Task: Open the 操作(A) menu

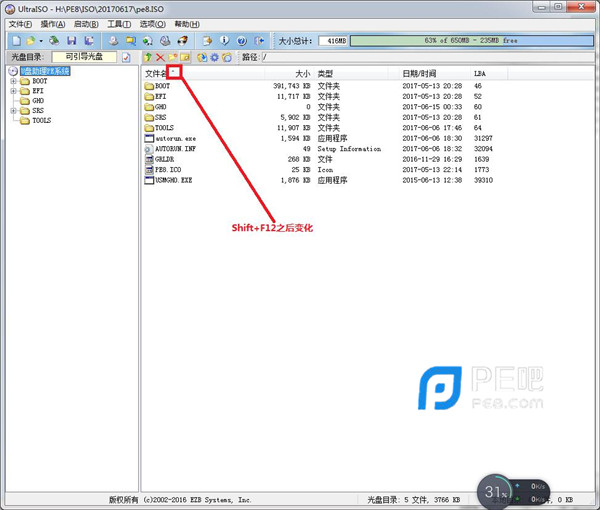Action: 53,24
